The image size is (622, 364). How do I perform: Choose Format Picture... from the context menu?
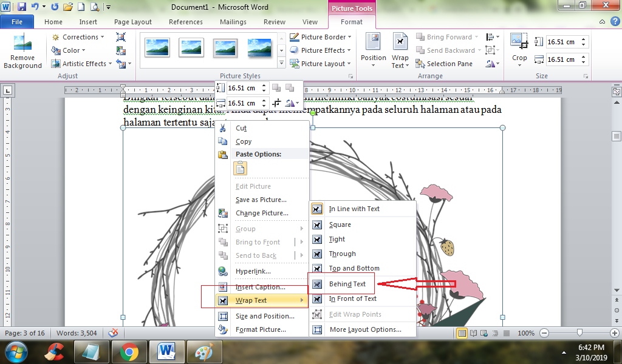coord(262,329)
